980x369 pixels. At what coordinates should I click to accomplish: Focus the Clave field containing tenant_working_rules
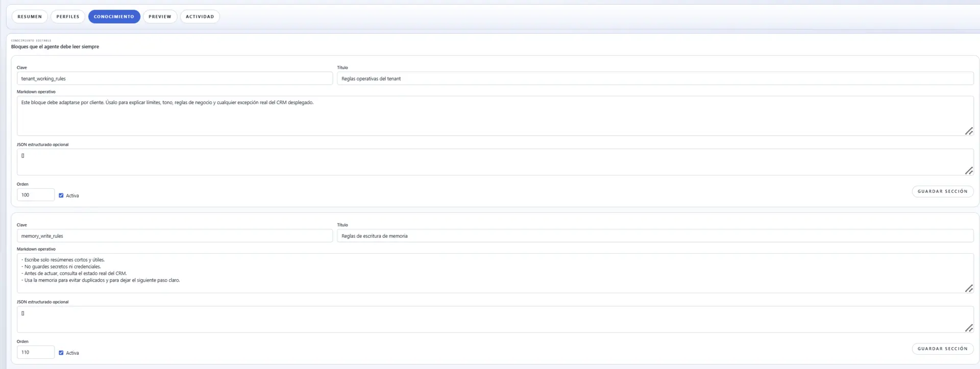(175, 79)
